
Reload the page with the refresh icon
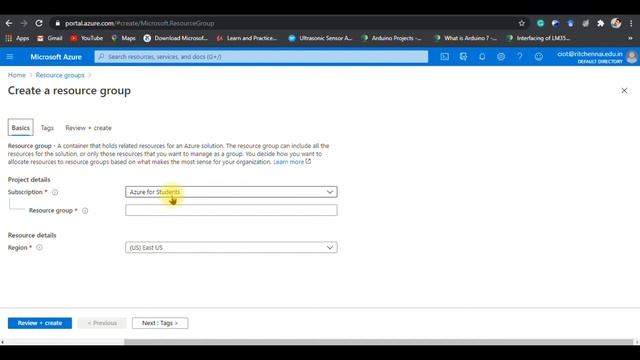point(39,23)
